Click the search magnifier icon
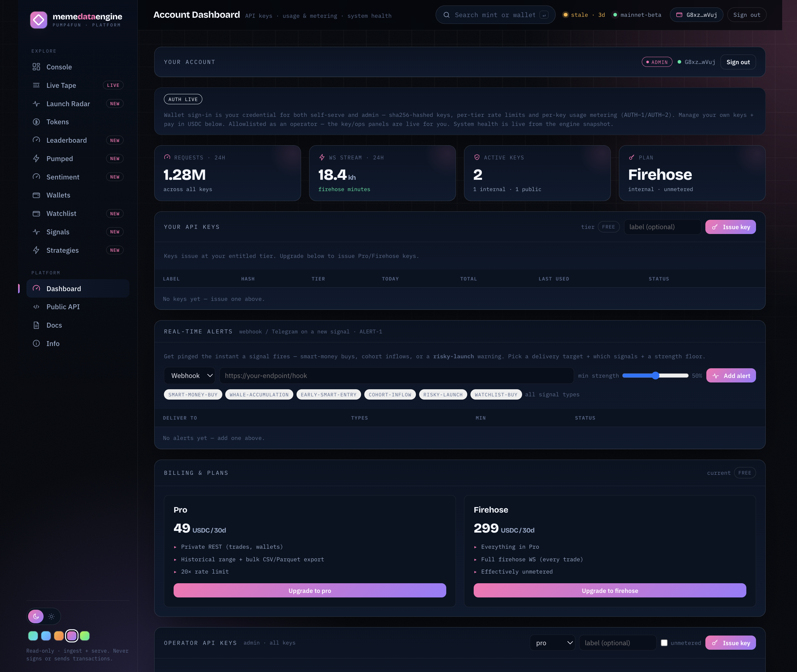 [447, 15]
